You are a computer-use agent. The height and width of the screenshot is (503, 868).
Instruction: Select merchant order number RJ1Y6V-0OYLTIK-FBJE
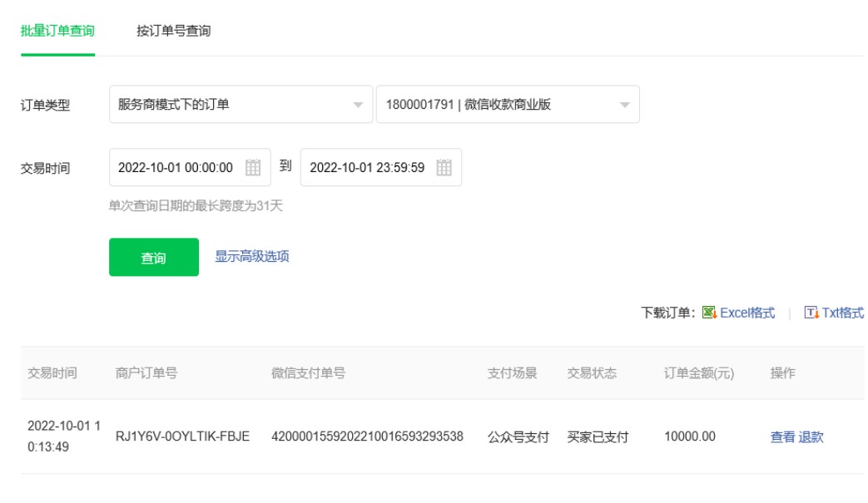[x=182, y=437]
